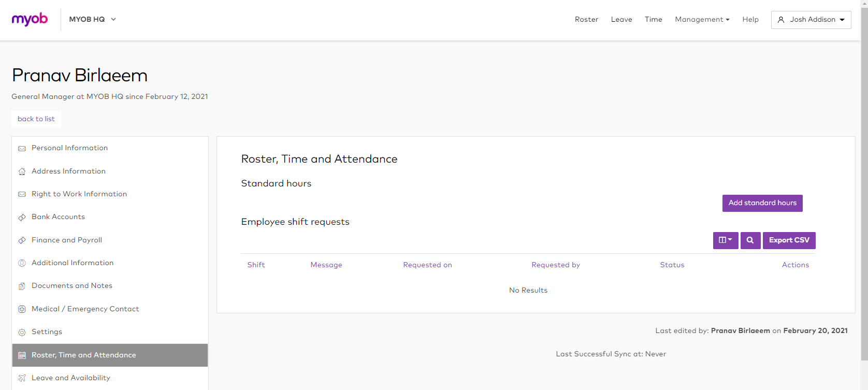Click the Leave and Availability plane icon

[x=22, y=378]
